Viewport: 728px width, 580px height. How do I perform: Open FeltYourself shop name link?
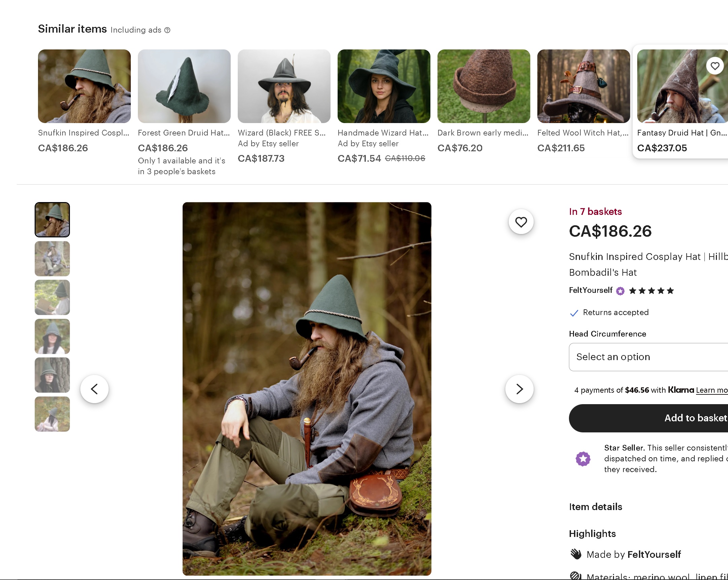(x=590, y=291)
